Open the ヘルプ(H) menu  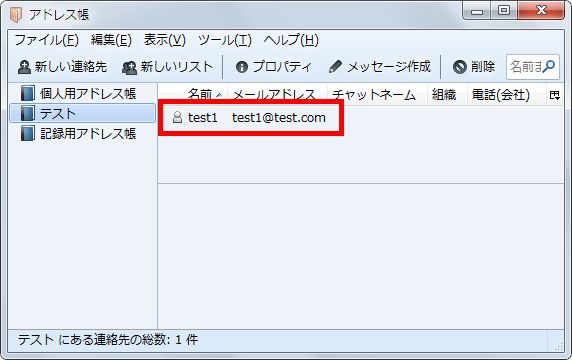(x=291, y=40)
